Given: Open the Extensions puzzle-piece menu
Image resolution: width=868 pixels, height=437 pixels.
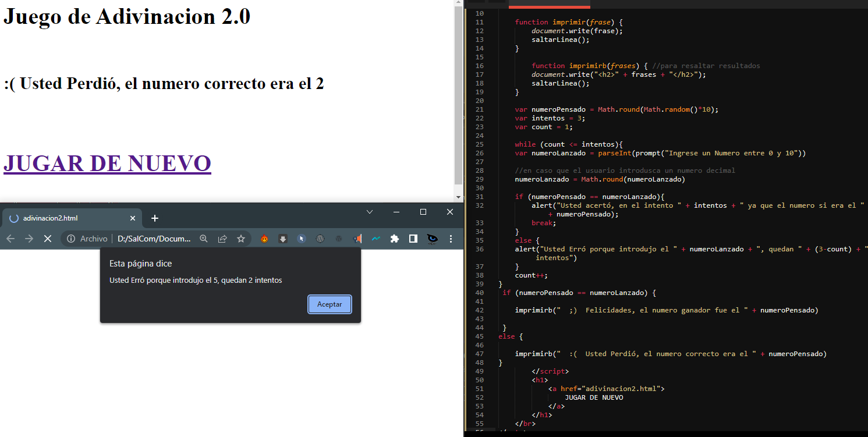Looking at the screenshot, I should [x=395, y=239].
